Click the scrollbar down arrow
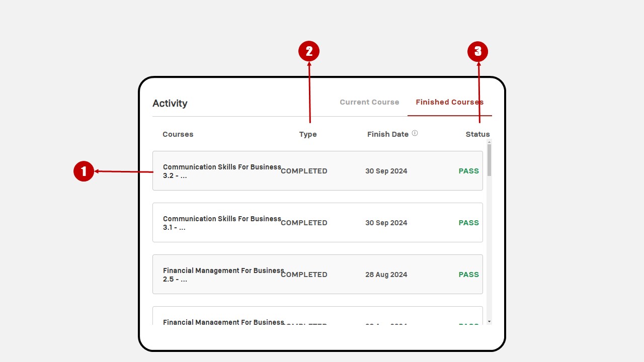 (489, 321)
